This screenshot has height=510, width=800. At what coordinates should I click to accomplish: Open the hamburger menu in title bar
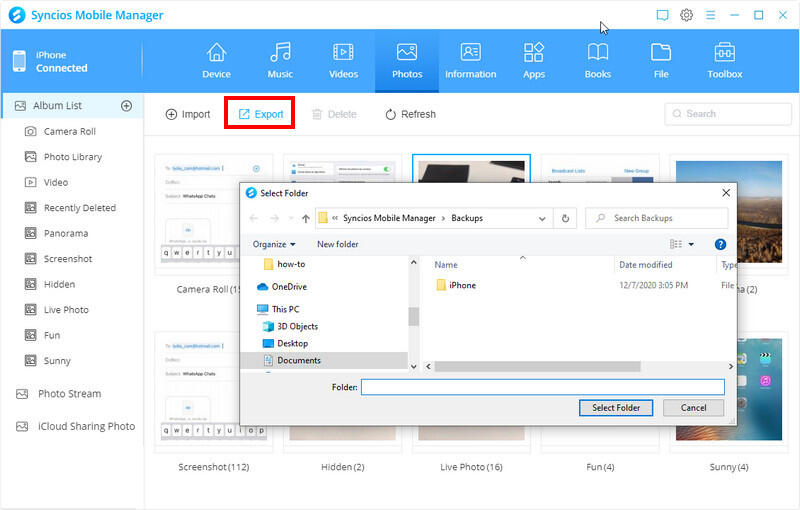click(x=710, y=15)
